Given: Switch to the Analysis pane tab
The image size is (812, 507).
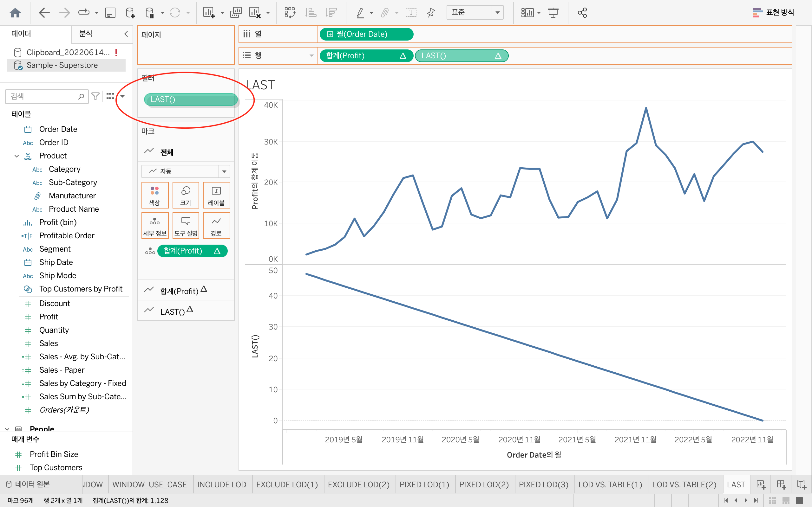Looking at the screenshot, I should coord(86,34).
